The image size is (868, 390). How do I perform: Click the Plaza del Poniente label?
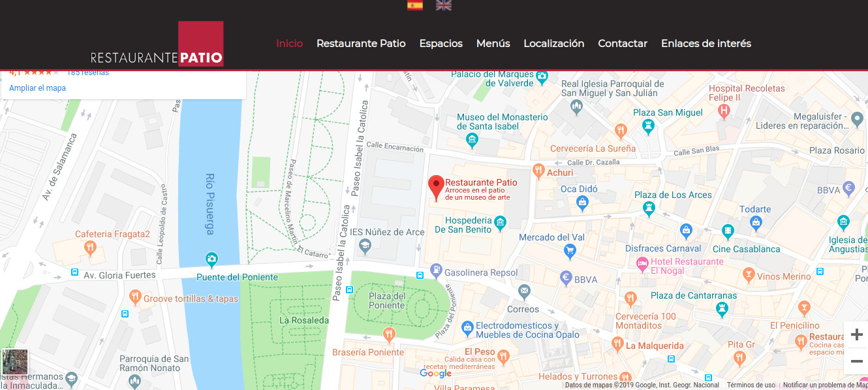pyautogui.click(x=387, y=301)
